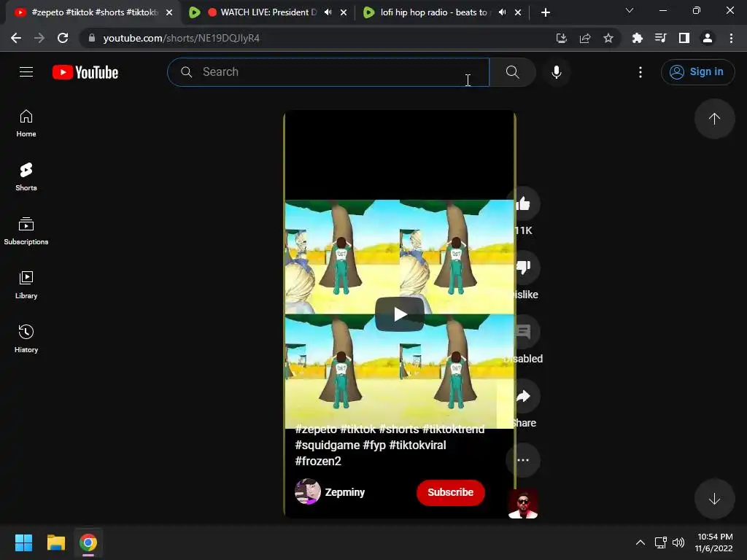Mute the lofi hip hop tab audio
The height and width of the screenshot is (560, 747).
tap(502, 12)
